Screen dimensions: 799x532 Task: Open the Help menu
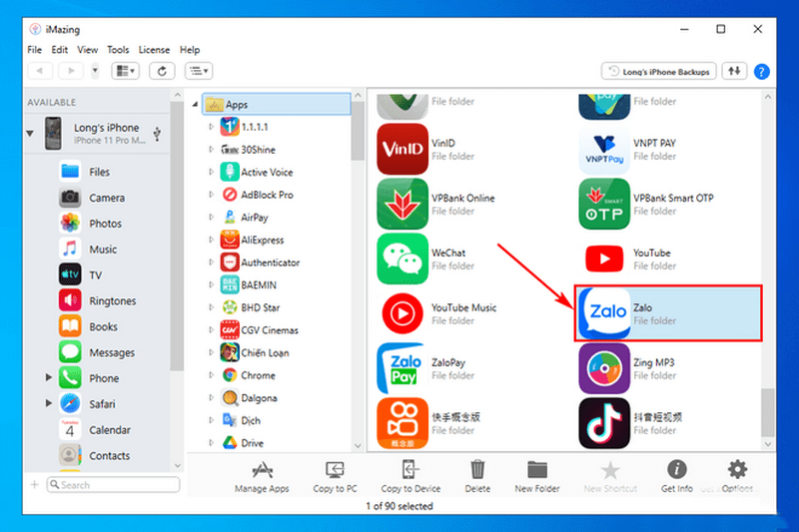[190, 50]
